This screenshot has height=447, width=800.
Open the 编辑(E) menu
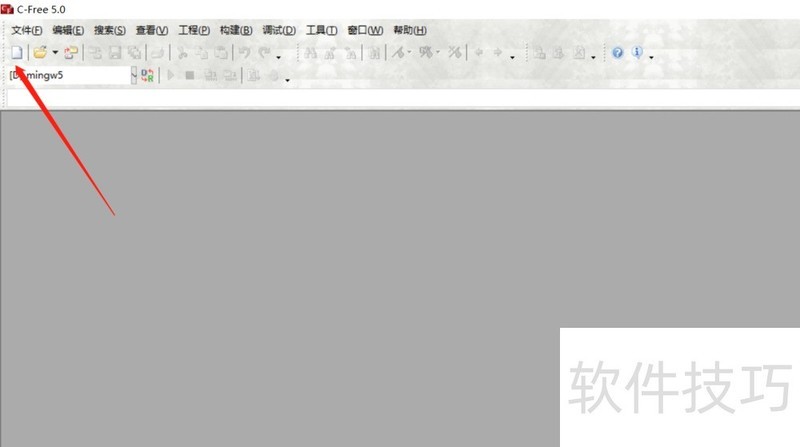[x=68, y=30]
